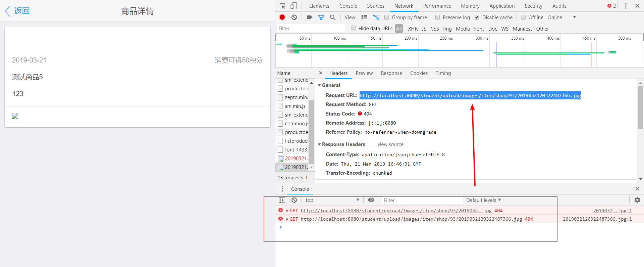Select the All filter type
The height and width of the screenshot is (267, 644).
click(x=399, y=29)
